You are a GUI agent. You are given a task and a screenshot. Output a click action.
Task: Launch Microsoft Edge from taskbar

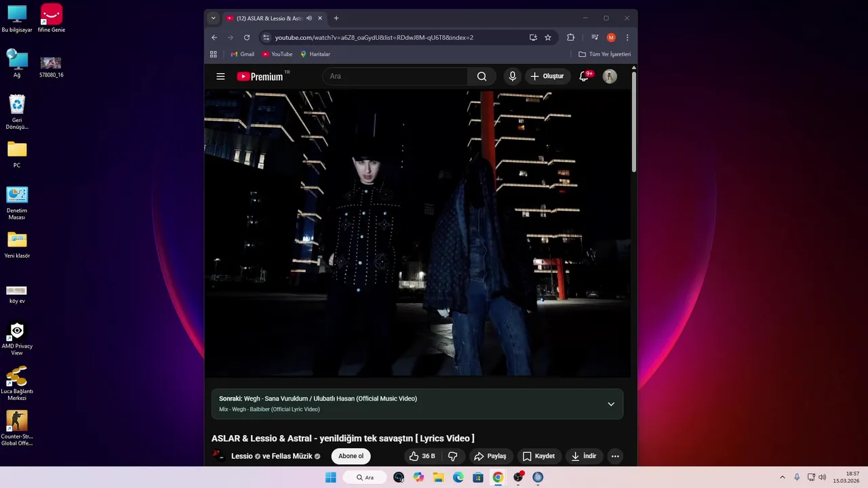458,477
